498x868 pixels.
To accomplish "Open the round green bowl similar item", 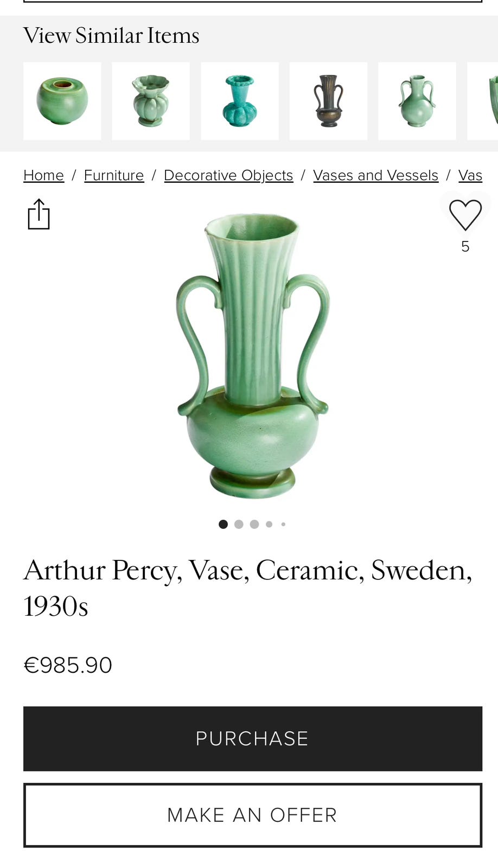I will tap(62, 101).
